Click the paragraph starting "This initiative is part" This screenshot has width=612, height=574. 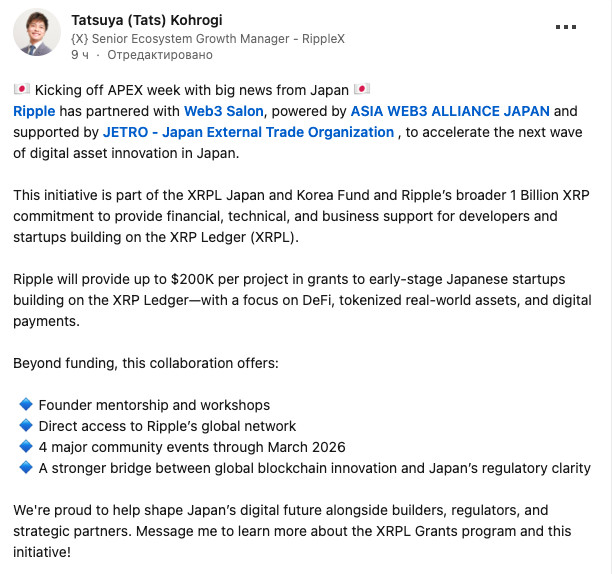point(292,216)
